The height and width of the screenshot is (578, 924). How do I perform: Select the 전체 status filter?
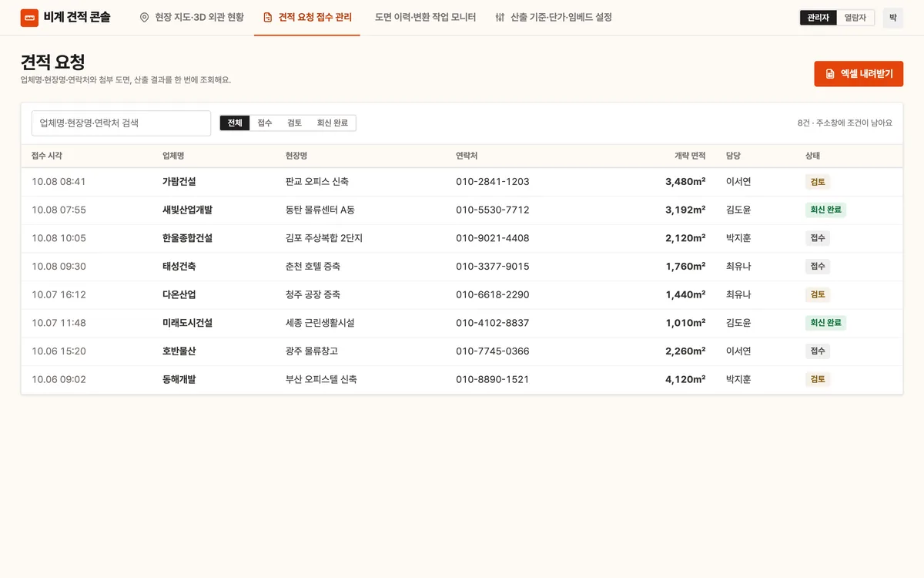235,123
